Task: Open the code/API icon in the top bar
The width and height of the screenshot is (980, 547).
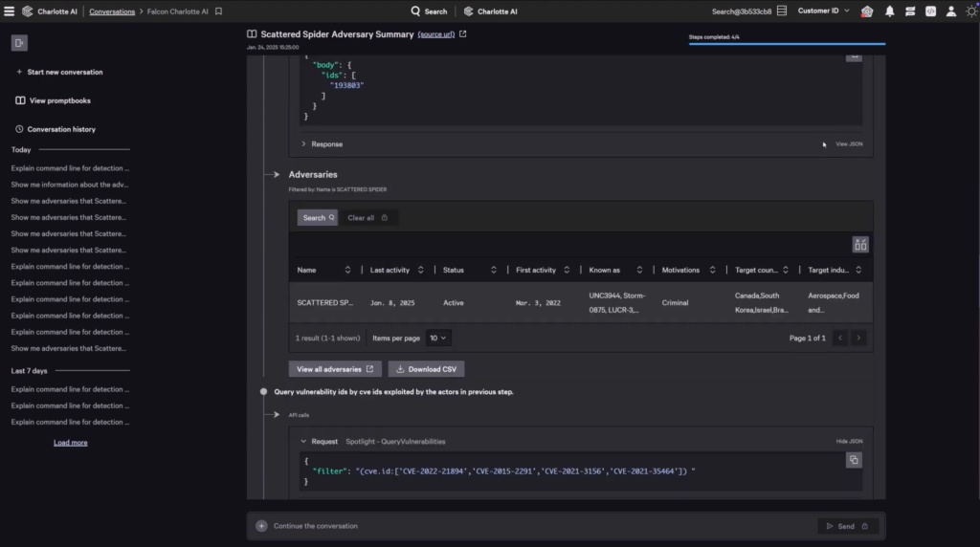Action: (x=930, y=11)
